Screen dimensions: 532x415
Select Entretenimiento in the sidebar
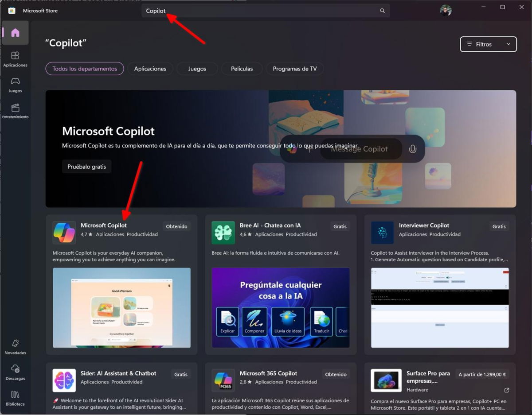pos(15,111)
